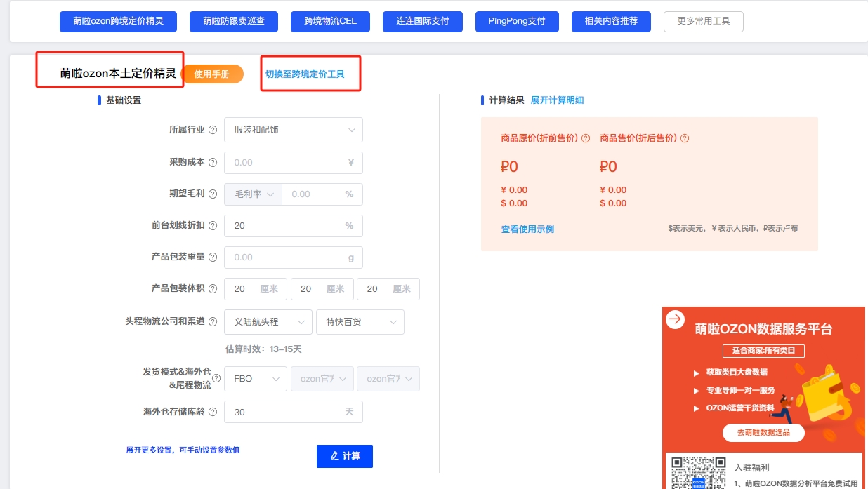Viewport: 868px width, 489px height.
Task: Open 跨境物流CEL tool tab
Action: click(330, 21)
